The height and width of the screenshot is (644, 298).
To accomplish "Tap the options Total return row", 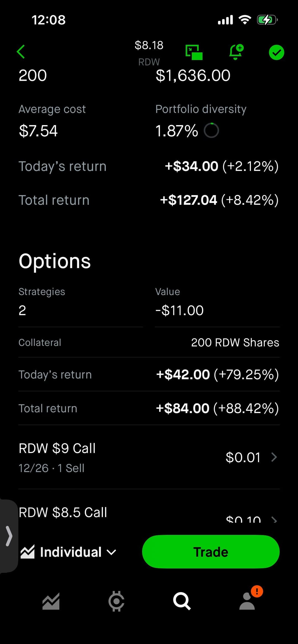I will coord(149,408).
